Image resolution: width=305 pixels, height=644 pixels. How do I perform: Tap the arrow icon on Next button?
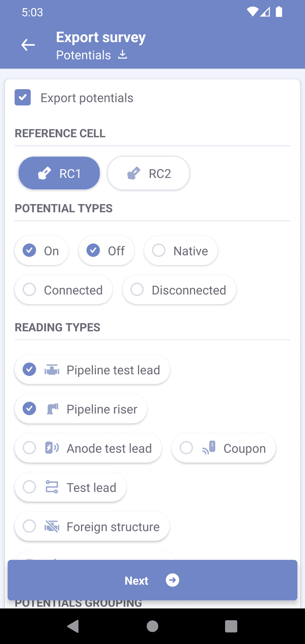point(172,580)
